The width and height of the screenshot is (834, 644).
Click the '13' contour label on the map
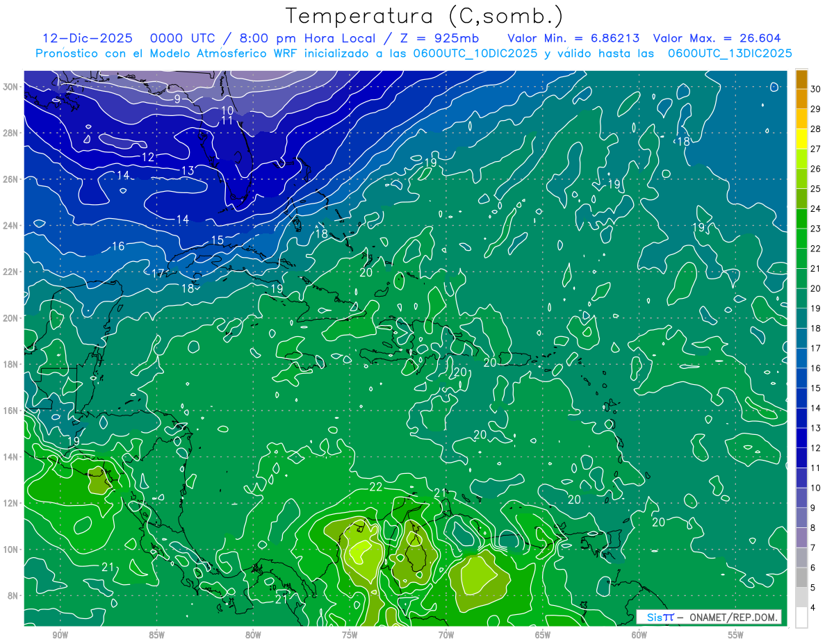click(x=188, y=170)
